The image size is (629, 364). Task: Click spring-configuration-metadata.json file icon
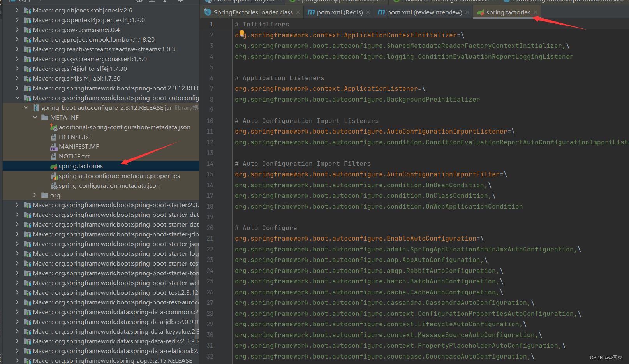pyautogui.click(x=54, y=186)
